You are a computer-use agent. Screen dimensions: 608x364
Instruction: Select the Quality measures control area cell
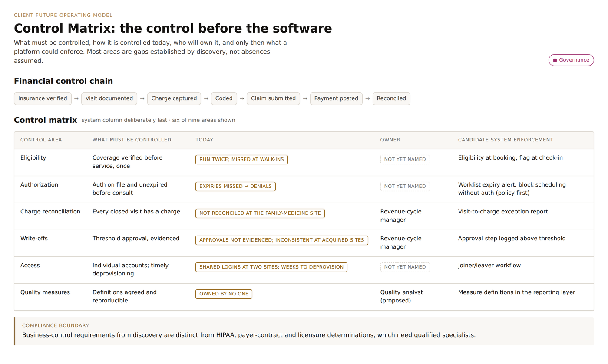[x=45, y=292]
